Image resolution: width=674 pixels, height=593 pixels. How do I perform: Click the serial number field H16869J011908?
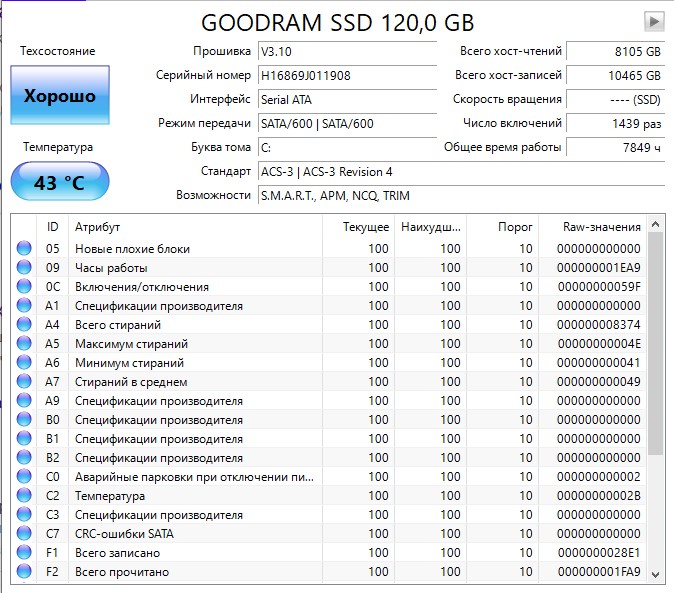[x=347, y=76]
